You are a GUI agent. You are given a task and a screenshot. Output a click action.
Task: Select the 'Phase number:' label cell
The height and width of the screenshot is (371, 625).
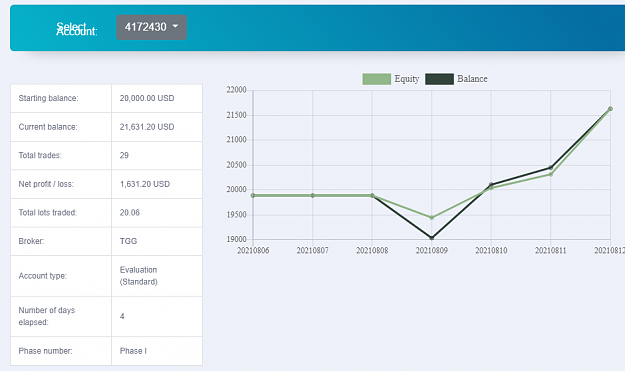coord(61,351)
